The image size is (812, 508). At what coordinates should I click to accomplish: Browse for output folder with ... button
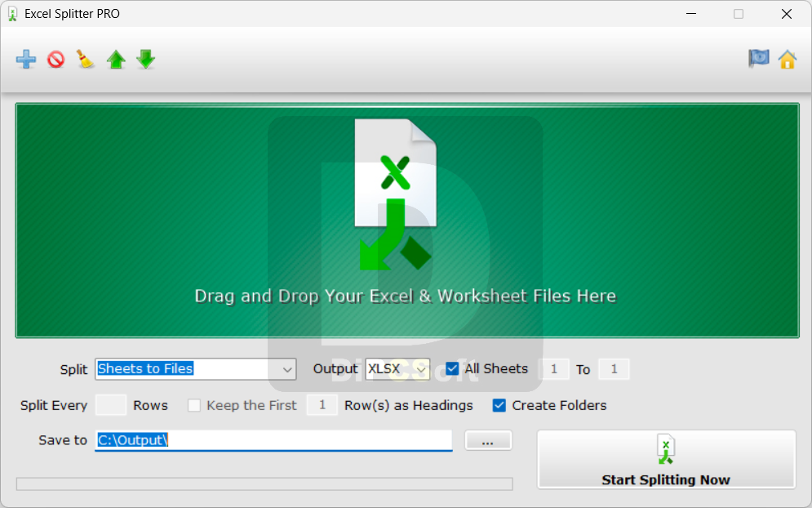[488, 440]
